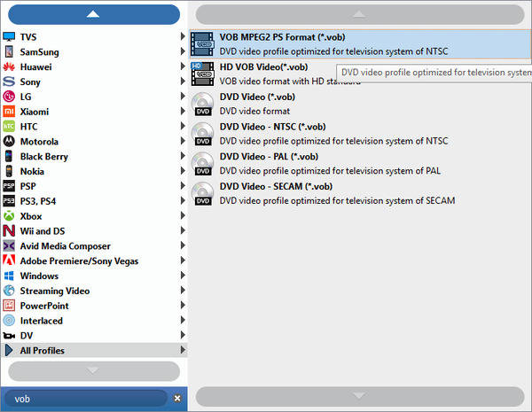Image resolution: width=532 pixels, height=412 pixels.
Task: Click the VOB MPEG2 PS film icon
Action: (202, 44)
